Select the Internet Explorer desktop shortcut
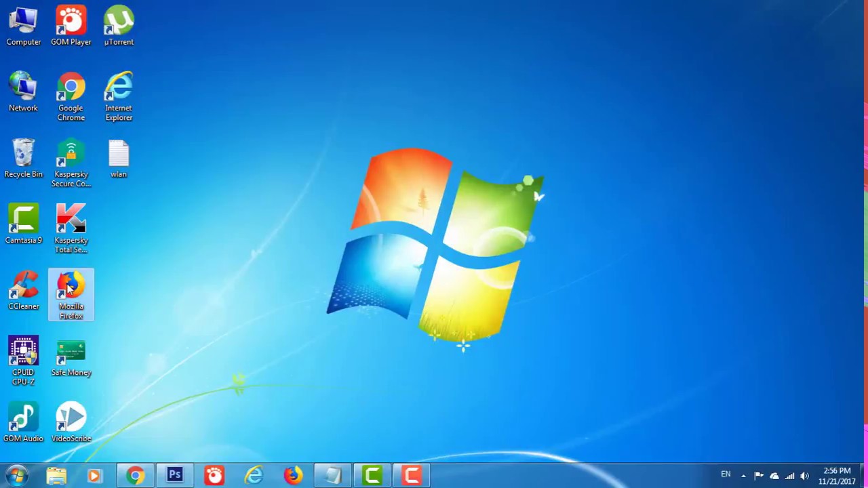Viewport: 868px width, 488px height. [119, 97]
